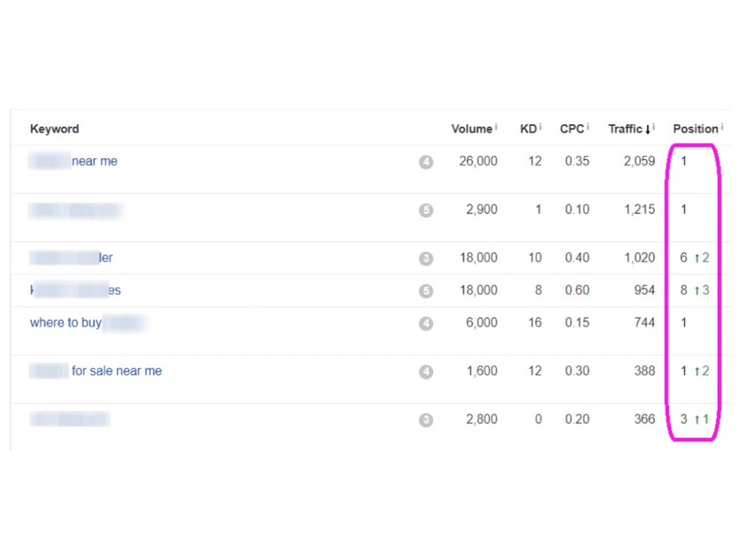747x560 pixels.
Task: Click the info icon beside Volume header
Action: click(495, 127)
